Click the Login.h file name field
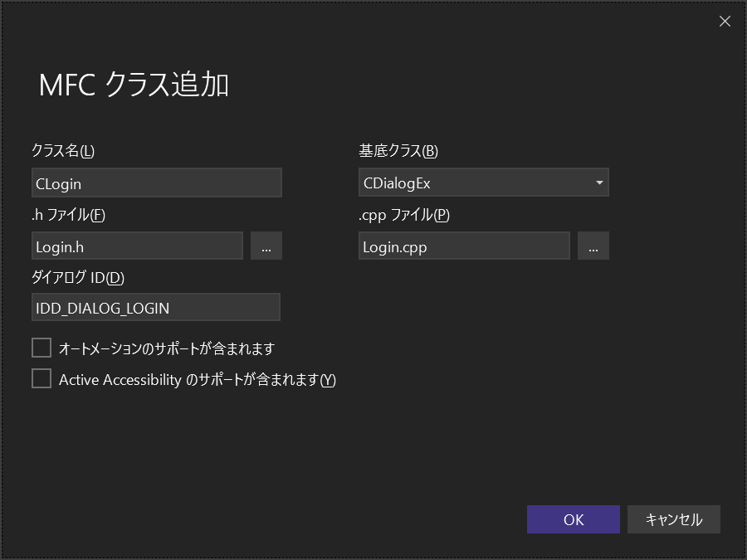 coord(137,246)
